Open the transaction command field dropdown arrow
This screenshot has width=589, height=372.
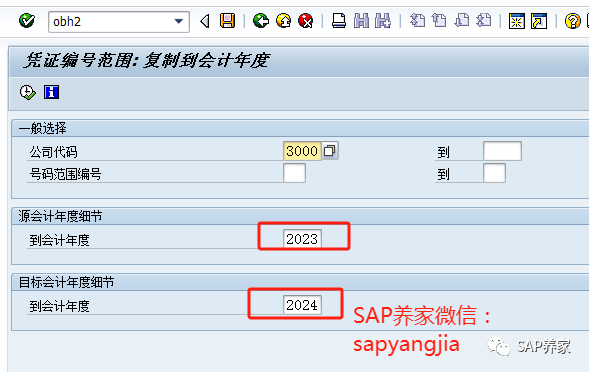click(x=179, y=21)
